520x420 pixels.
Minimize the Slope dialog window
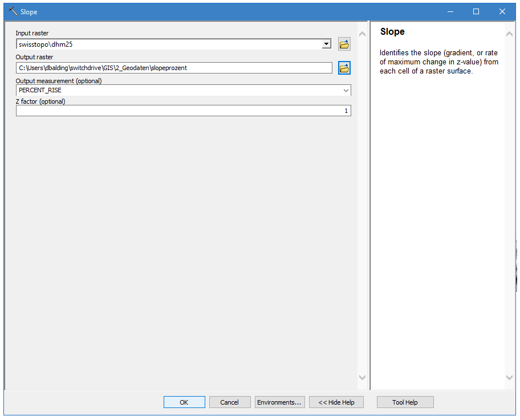click(450, 11)
